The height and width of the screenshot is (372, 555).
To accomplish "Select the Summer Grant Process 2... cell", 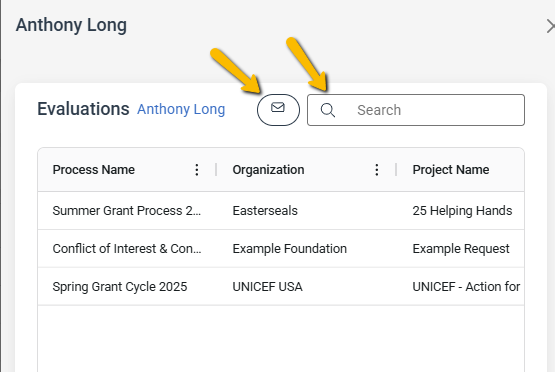I will tap(127, 211).
